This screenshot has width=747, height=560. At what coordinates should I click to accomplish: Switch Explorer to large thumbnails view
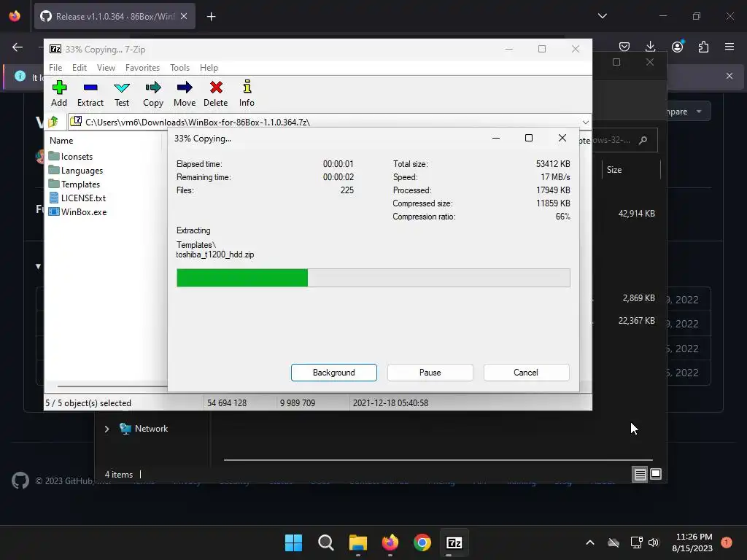656,474
